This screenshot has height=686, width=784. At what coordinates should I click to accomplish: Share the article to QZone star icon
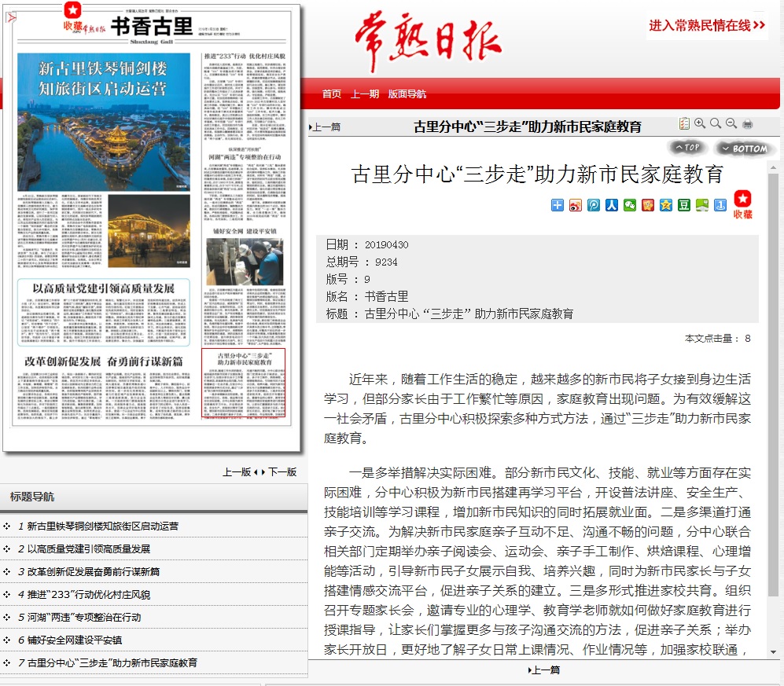tap(666, 205)
